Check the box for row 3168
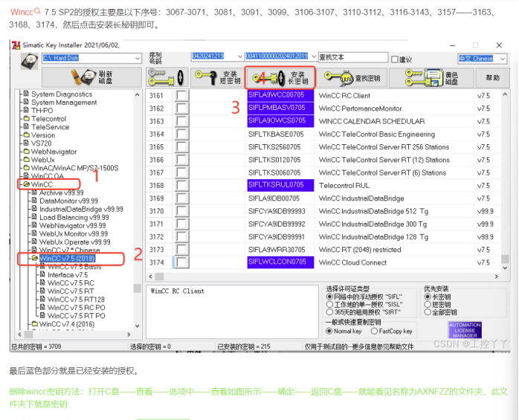Screen dimensions: 519x420 pyautogui.click(x=181, y=185)
